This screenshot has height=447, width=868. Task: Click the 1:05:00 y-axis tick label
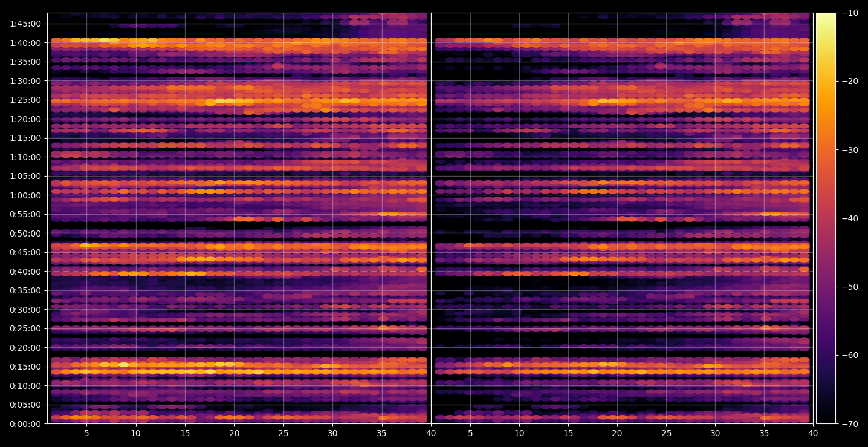(25, 176)
